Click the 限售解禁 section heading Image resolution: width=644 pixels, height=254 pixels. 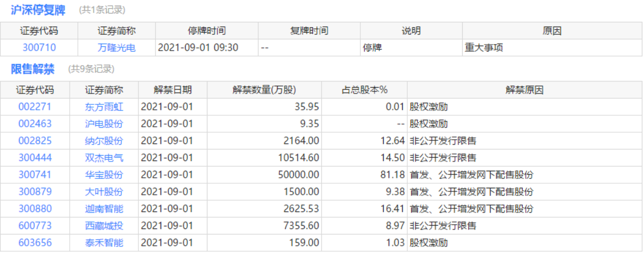(33, 69)
